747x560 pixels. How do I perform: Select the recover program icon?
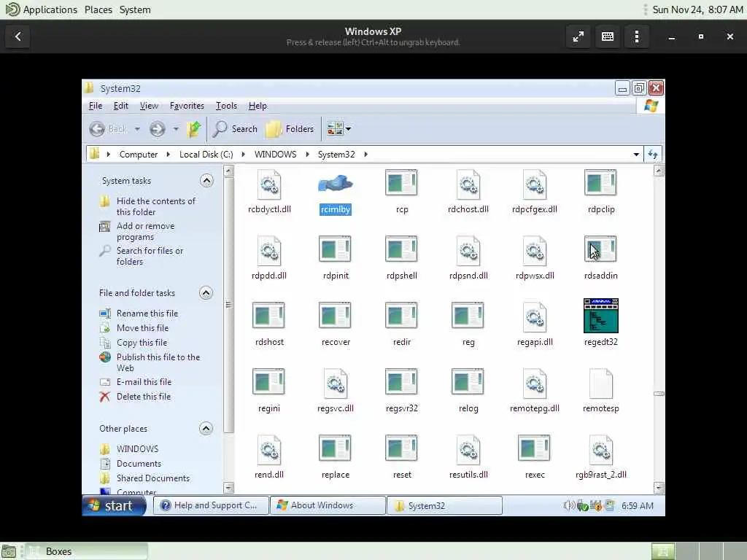[336, 316]
